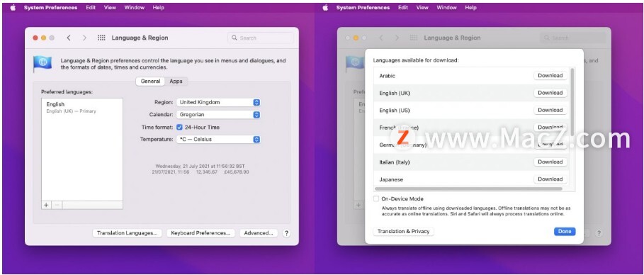Open Advanced settings button

coord(259,233)
